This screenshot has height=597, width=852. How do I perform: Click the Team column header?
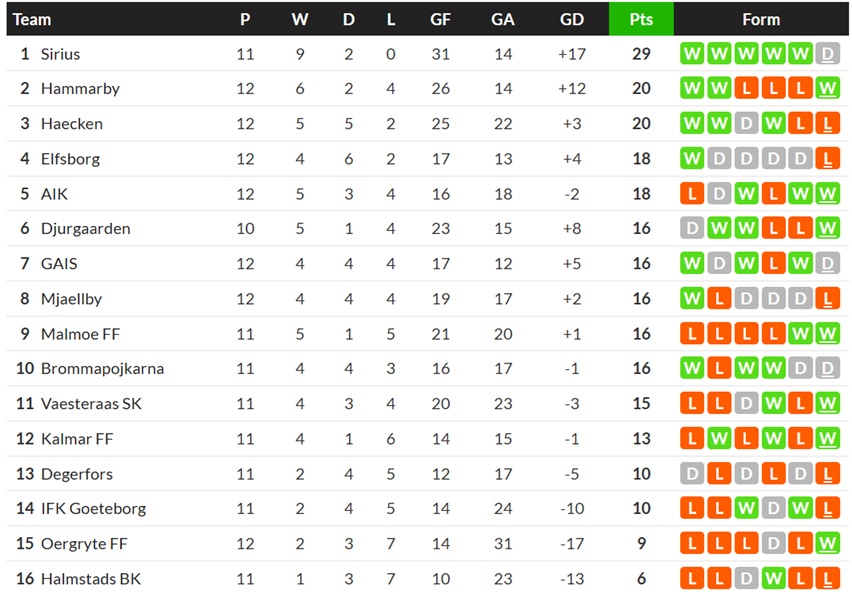32,20
